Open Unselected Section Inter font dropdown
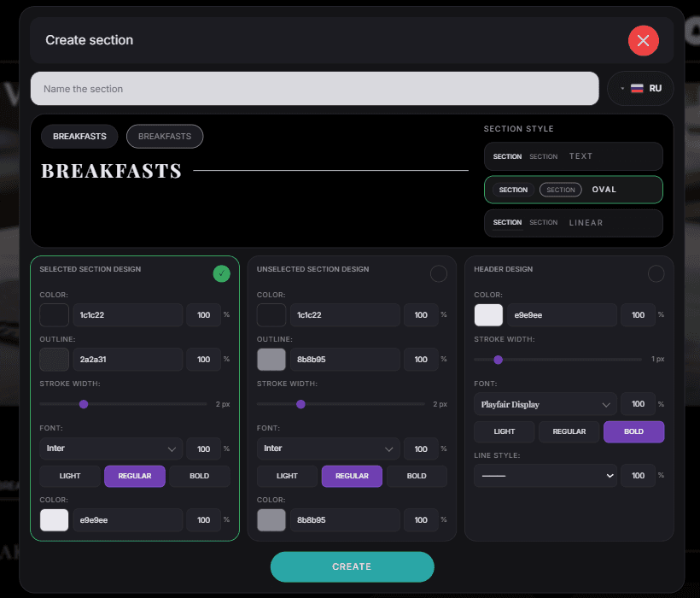700x598 pixels. coord(328,448)
